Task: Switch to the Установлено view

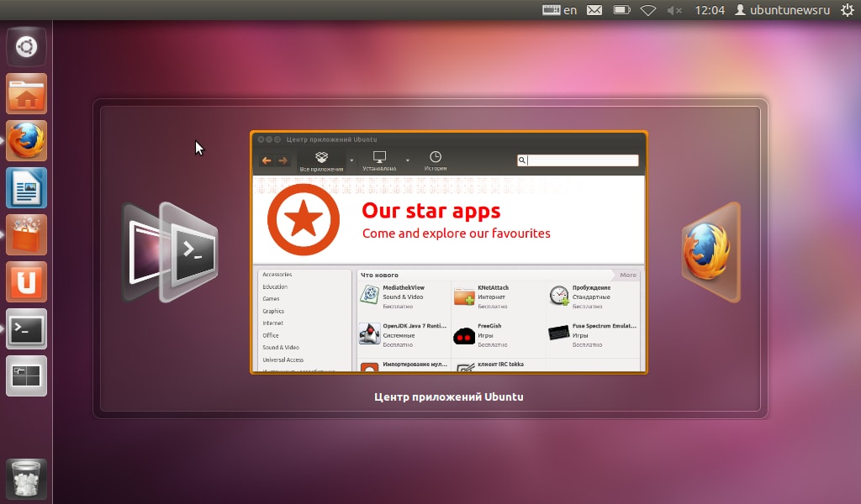Action: [379, 161]
